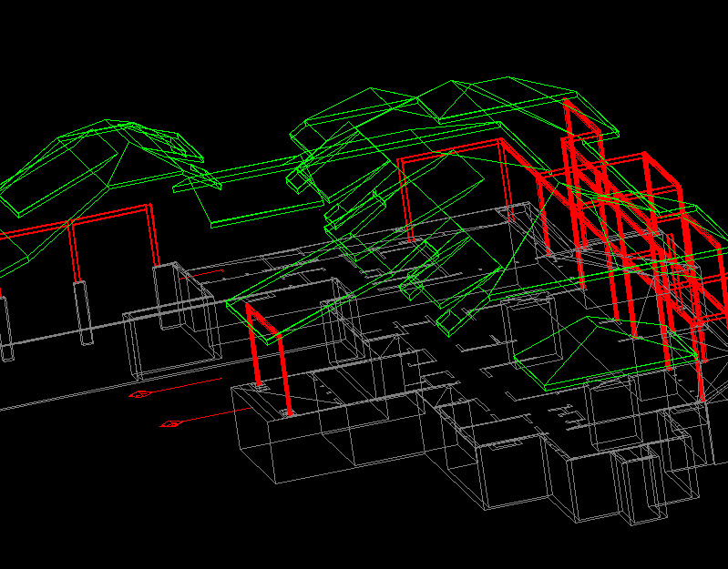Select top beam of central red portal frame
The width and height of the screenshot is (728, 569).
(451, 150)
